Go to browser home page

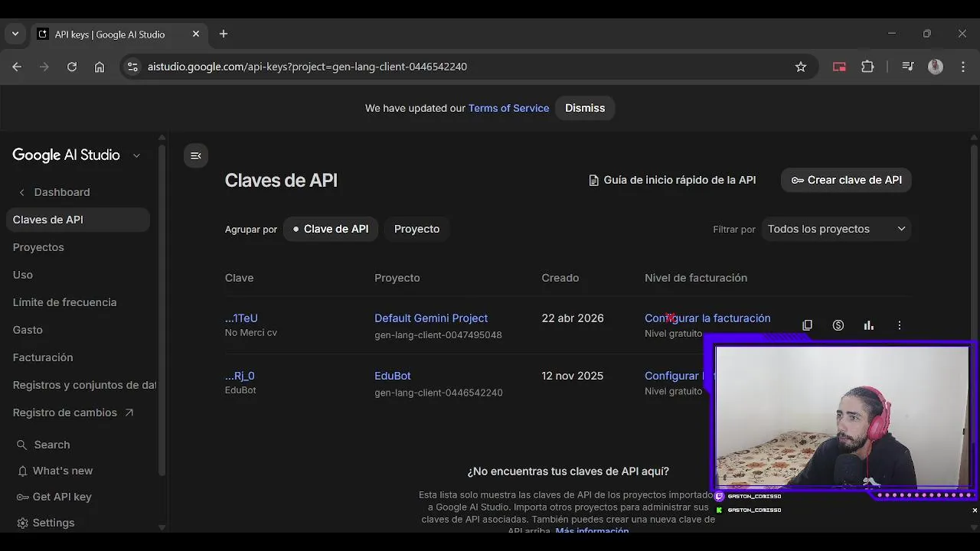(x=100, y=67)
